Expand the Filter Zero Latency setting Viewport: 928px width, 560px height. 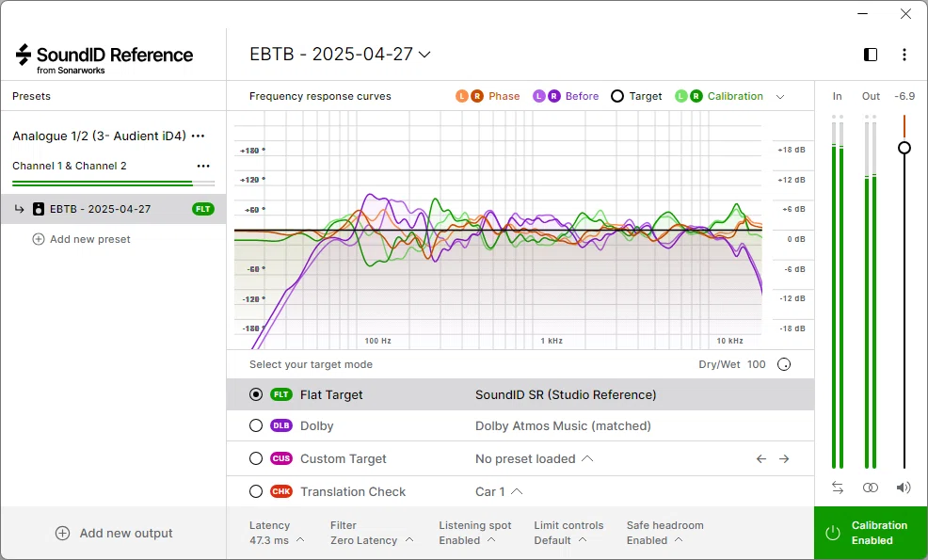pos(372,533)
